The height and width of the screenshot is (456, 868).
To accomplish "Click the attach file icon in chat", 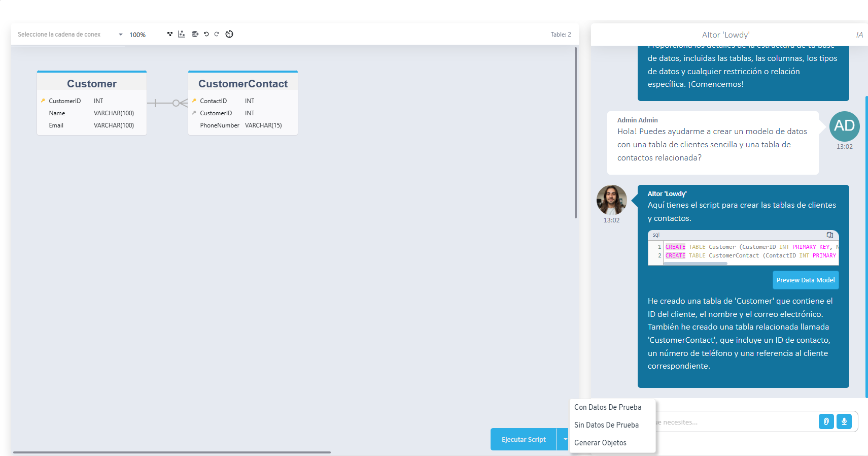I will pos(826,421).
